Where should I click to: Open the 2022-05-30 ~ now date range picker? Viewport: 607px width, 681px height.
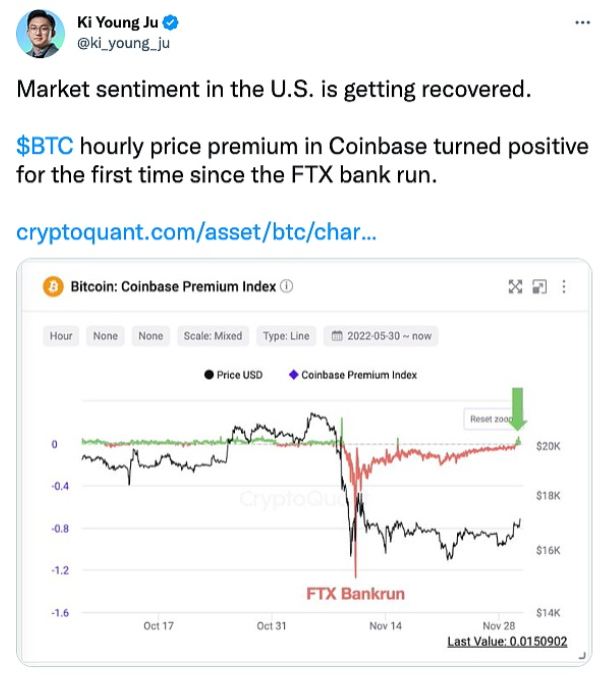click(381, 336)
